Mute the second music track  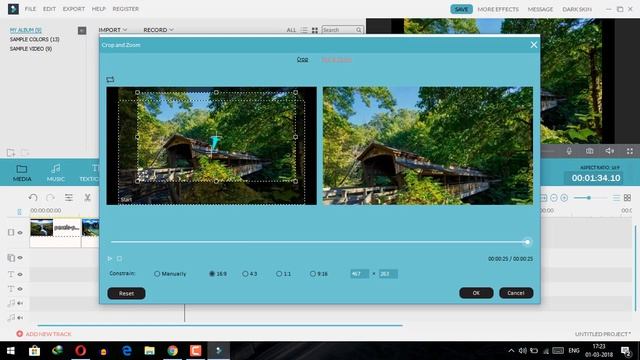[20, 318]
